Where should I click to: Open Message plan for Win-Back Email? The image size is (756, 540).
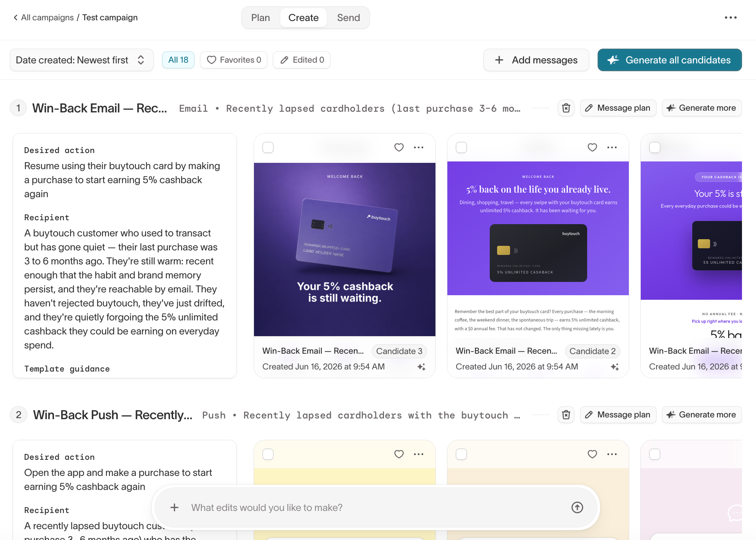pos(618,108)
